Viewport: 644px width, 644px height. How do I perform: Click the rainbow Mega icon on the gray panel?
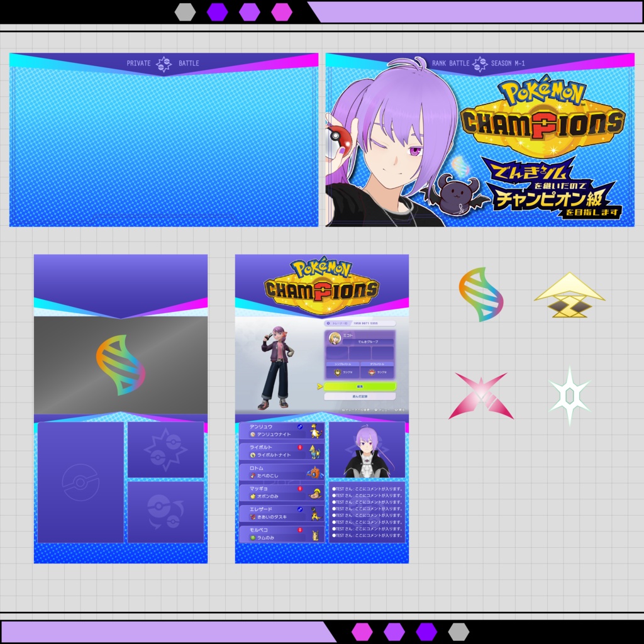coord(120,365)
